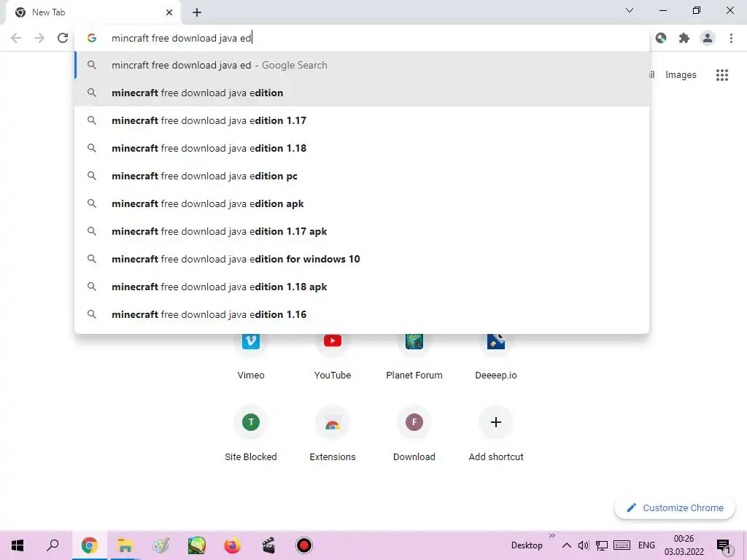
Task: Show hidden tray icons arrow
Action: 566,545
